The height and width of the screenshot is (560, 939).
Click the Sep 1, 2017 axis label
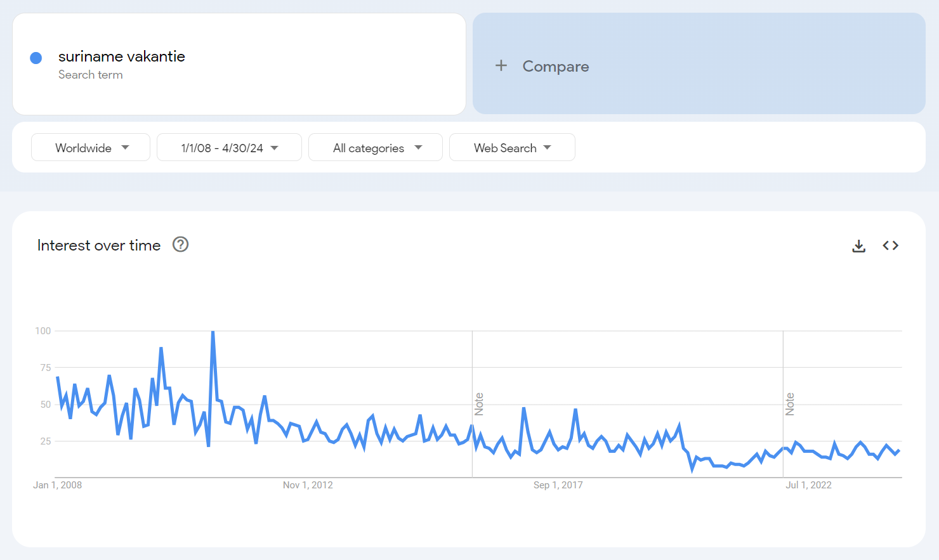tap(558, 485)
